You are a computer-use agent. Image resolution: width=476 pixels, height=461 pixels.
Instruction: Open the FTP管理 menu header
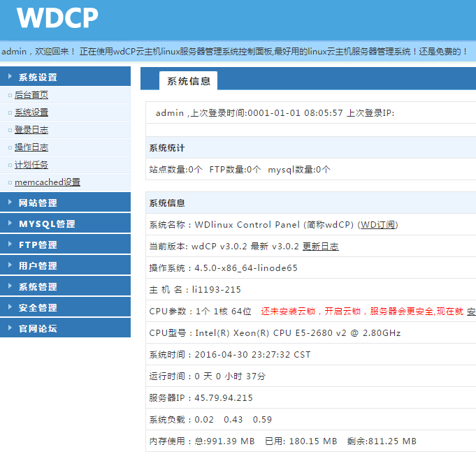pos(65,244)
